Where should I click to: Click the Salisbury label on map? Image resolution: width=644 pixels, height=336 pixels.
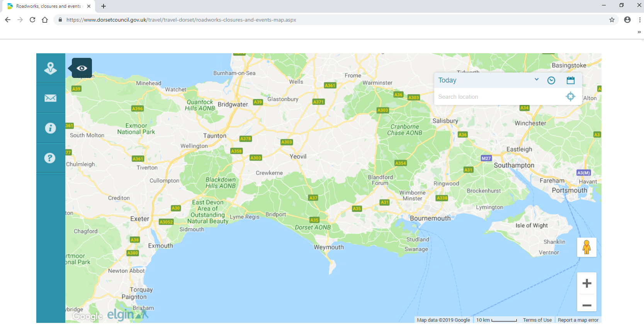(x=445, y=121)
